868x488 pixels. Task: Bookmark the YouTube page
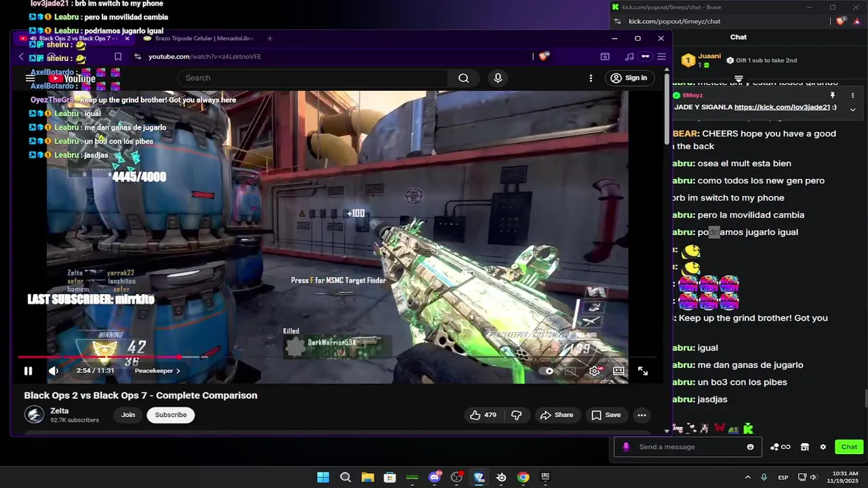coord(118,57)
